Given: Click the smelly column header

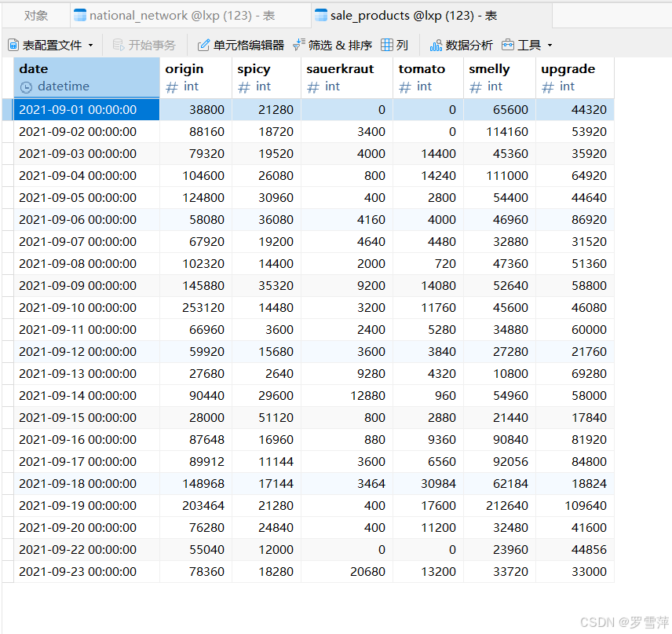Looking at the screenshot, I should click(499, 78).
